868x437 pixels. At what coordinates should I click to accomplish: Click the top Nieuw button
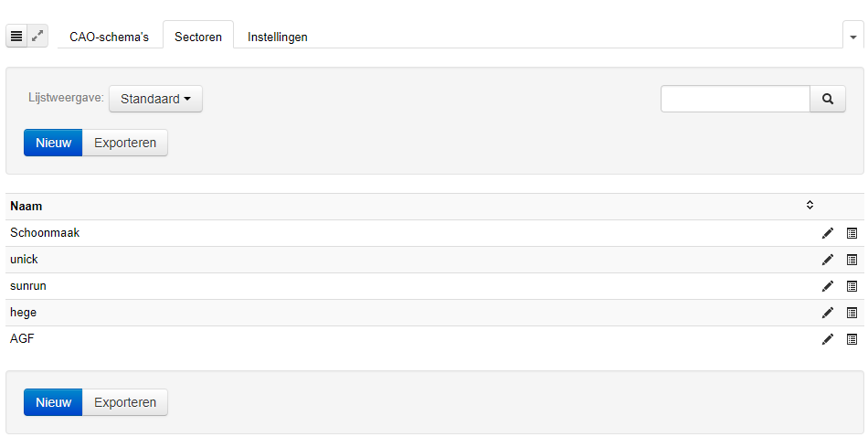[53, 143]
